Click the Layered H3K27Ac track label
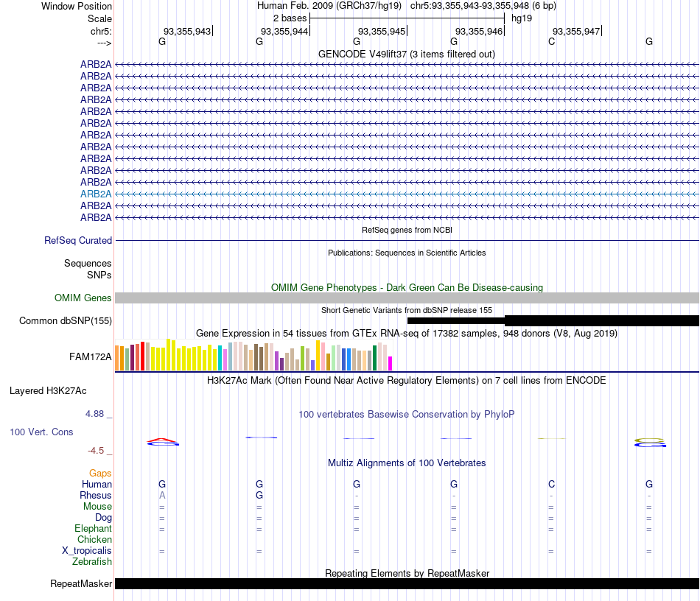Viewport: 700px width, 601px height. point(48,391)
